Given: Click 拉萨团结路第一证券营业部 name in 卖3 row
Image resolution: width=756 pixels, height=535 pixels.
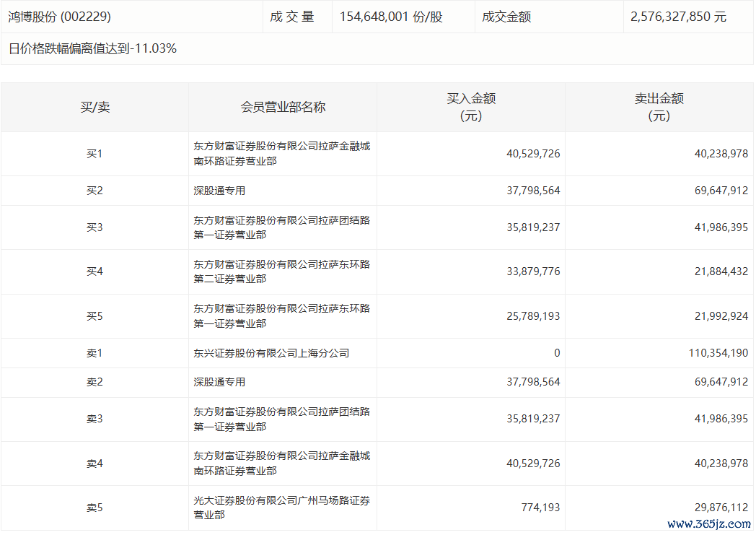Looking at the screenshot, I should [282, 419].
